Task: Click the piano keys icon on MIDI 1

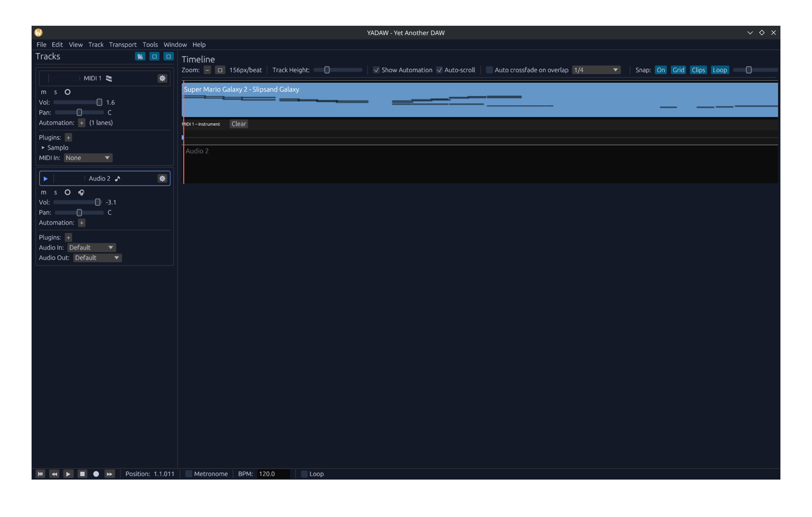Action: (109, 78)
